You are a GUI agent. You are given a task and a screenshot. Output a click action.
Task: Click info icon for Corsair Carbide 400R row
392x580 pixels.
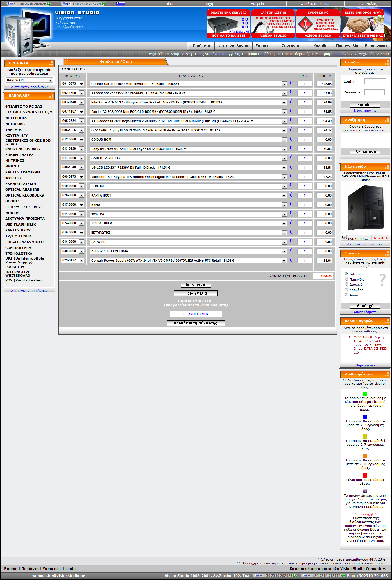point(290,83)
